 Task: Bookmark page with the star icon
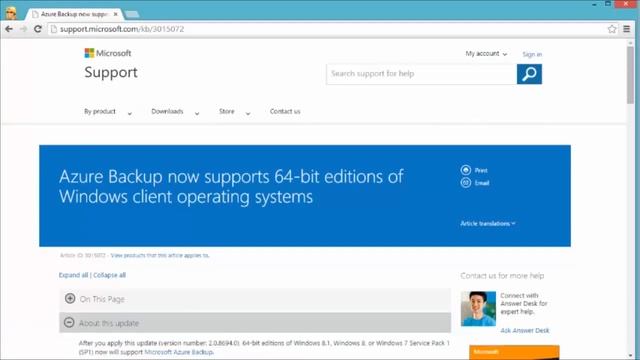[x=612, y=29]
